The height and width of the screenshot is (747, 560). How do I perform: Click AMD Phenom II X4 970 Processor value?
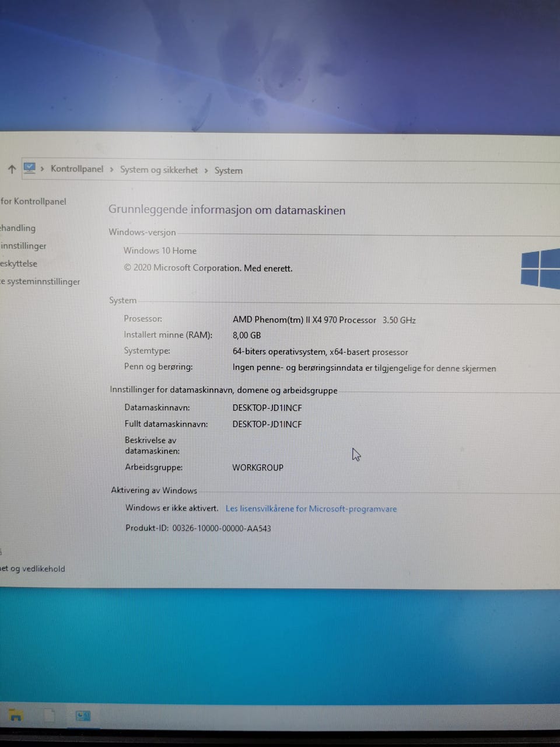point(304,320)
